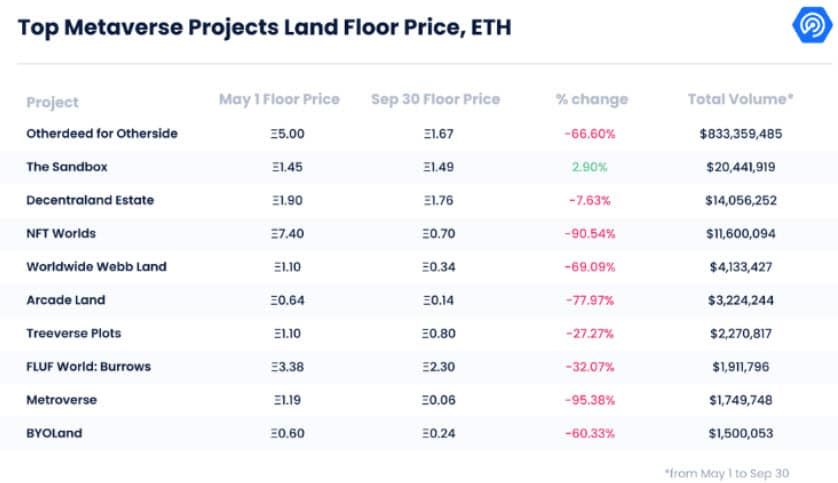
Task: Select the Otherdeed for Otherside row name
Action: [102, 134]
